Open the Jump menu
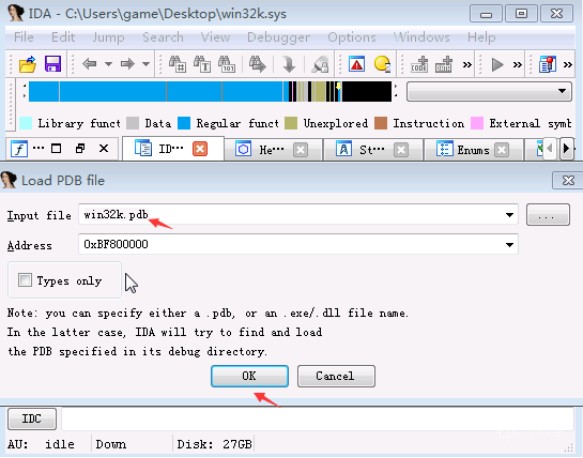583x458 pixels. point(108,37)
